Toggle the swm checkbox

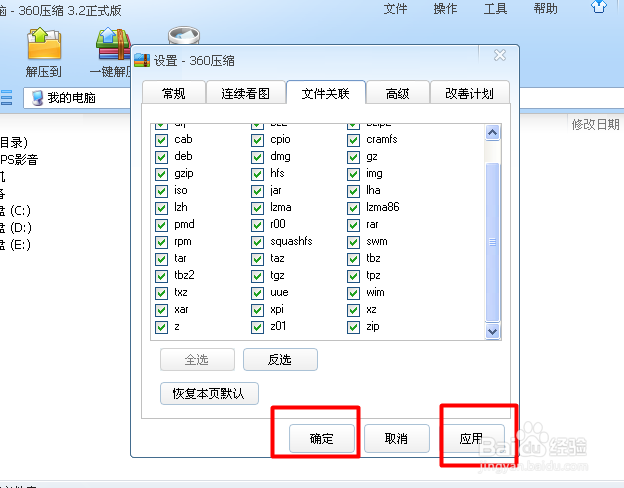(353, 242)
